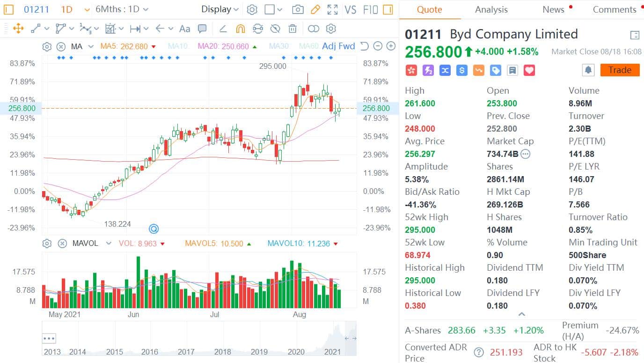
Task: Delete drawings with the trash icon
Action: coord(292,29)
